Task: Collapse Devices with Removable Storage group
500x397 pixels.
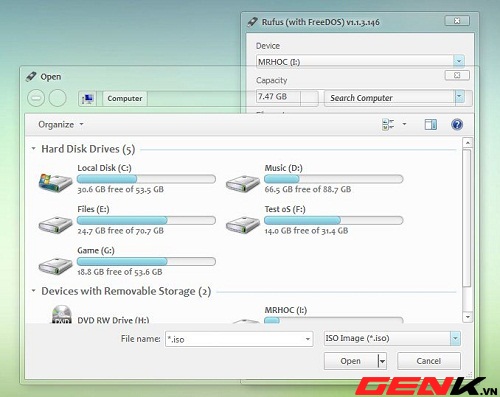Action: (x=33, y=291)
